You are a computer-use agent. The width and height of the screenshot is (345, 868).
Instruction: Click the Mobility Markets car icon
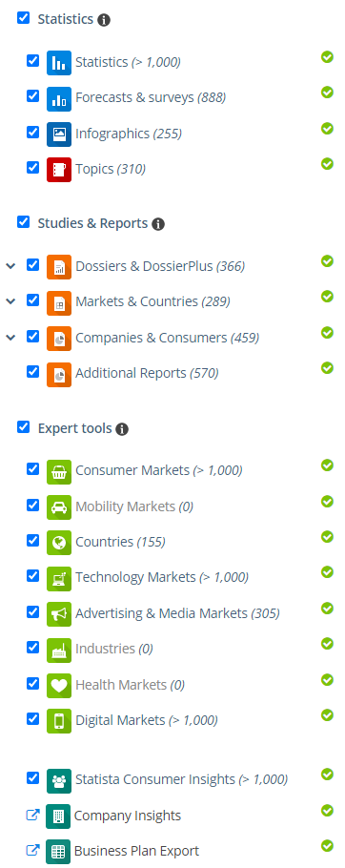tap(58, 507)
